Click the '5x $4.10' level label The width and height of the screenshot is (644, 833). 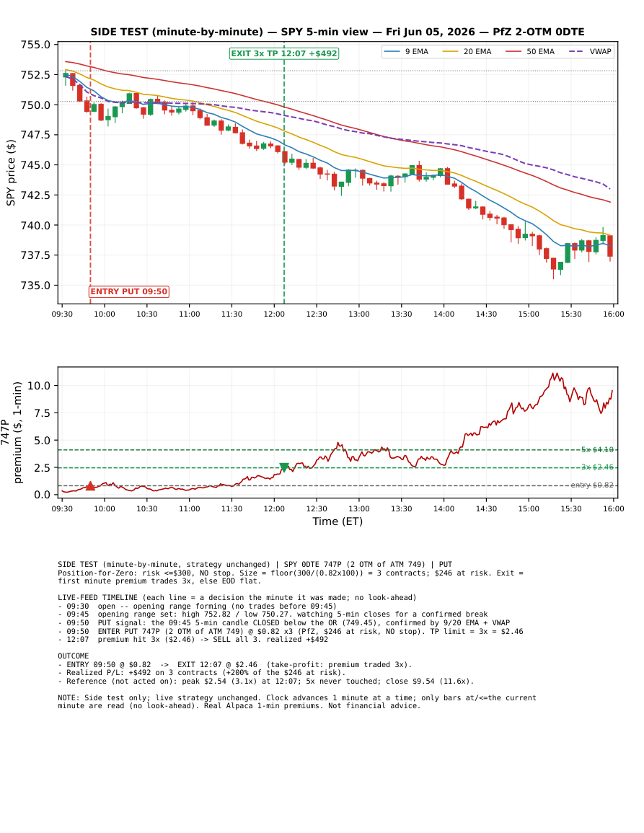[597, 450]
